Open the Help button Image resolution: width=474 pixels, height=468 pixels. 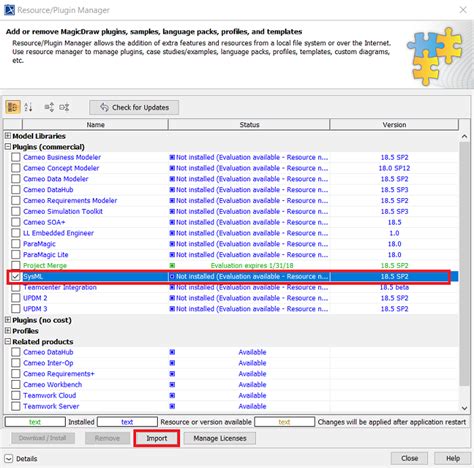click(x=453, y=458)
